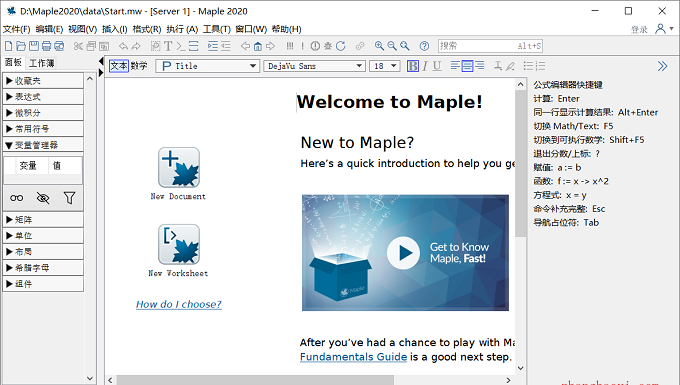
Task: Expand the 矩阵 palette
Action: (x=43, y=220)
